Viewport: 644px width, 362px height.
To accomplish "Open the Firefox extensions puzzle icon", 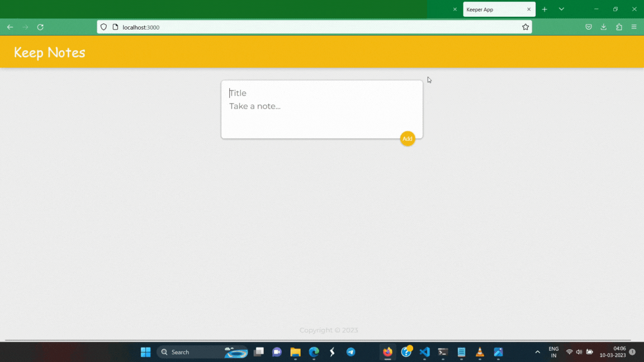I will click(x=619, y=27).
